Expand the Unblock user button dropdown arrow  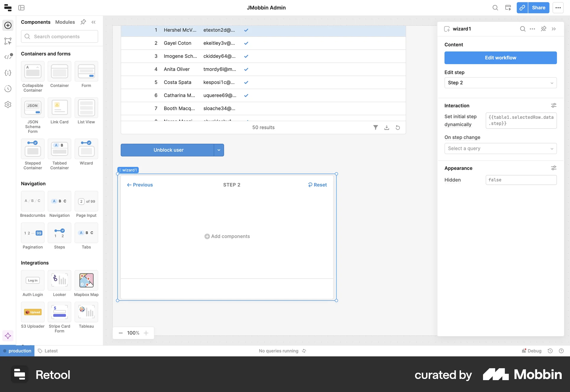[219, 150]
